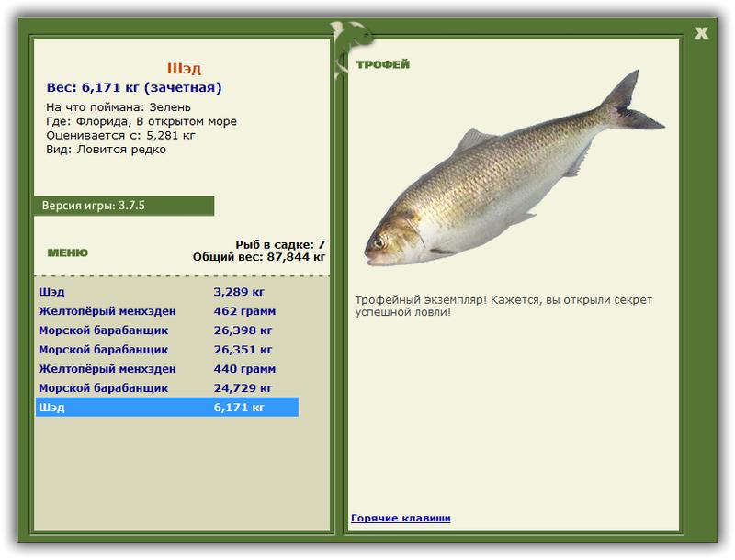Click Где: Флорида, В открытом море

click(141, 121)
